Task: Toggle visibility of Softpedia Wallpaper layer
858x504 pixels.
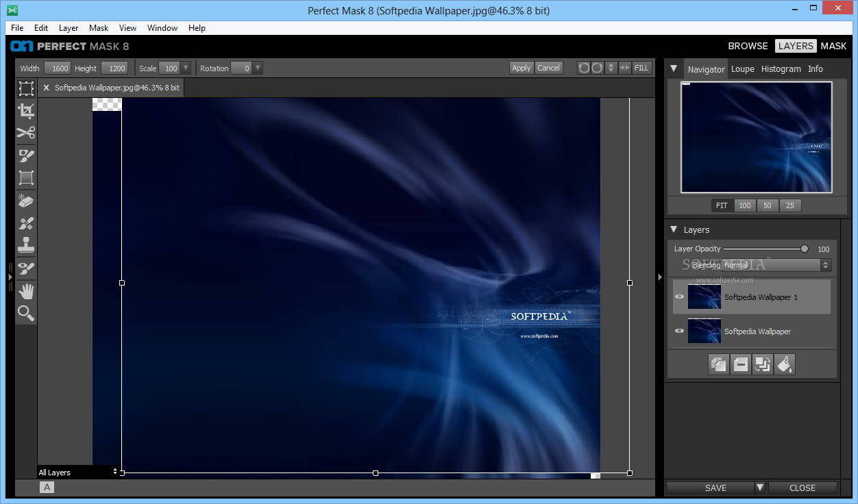Action: click(x=679, y=331)
